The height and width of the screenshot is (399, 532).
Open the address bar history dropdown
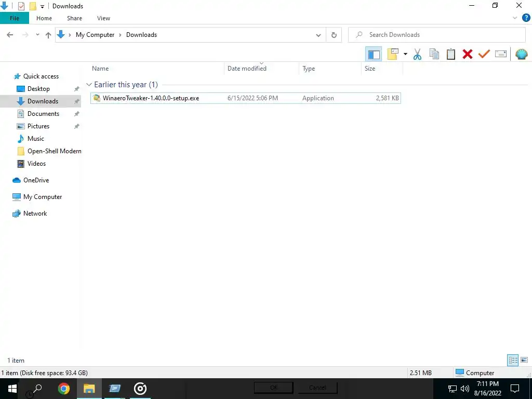pos(318,35)
